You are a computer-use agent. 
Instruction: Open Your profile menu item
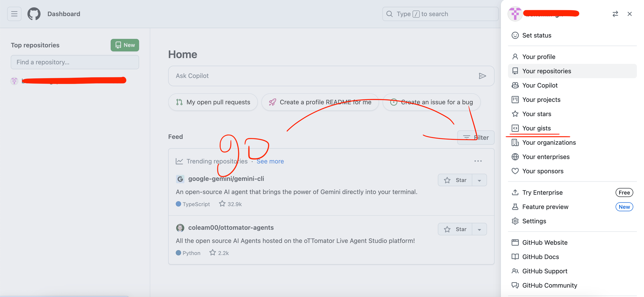click(572, 57)
